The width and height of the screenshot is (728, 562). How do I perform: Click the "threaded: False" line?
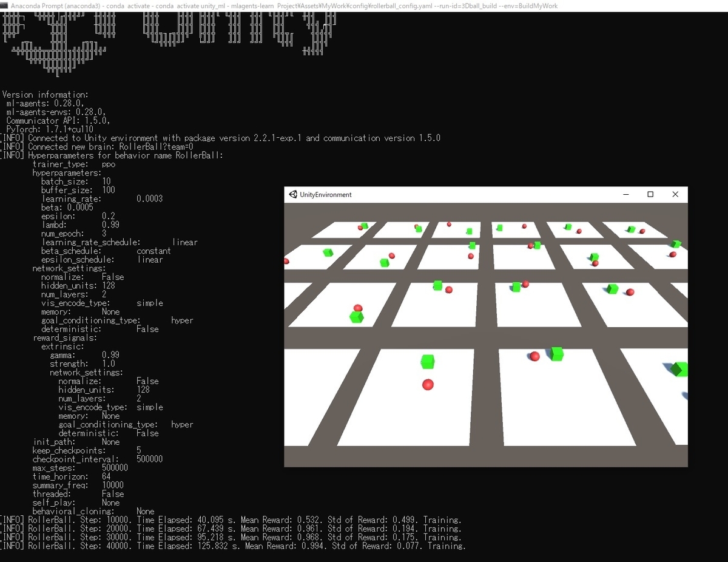click(x=78, y=494)
